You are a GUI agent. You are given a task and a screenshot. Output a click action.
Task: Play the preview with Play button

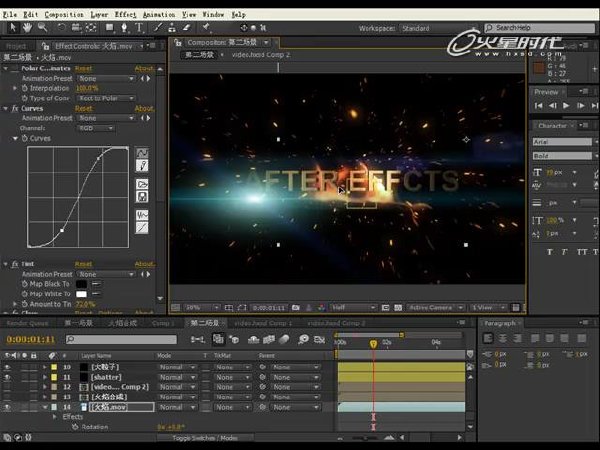(x=566, y=106)
